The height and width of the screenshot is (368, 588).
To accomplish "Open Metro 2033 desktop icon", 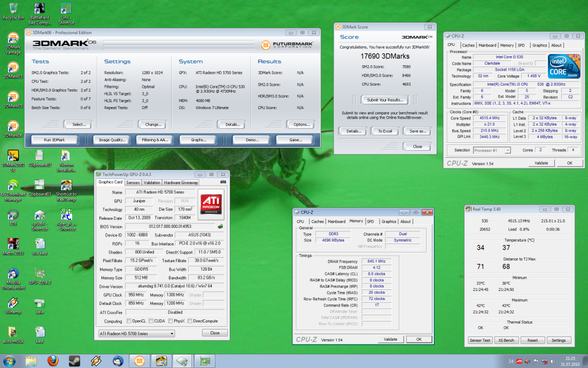I will click(13, 247).
